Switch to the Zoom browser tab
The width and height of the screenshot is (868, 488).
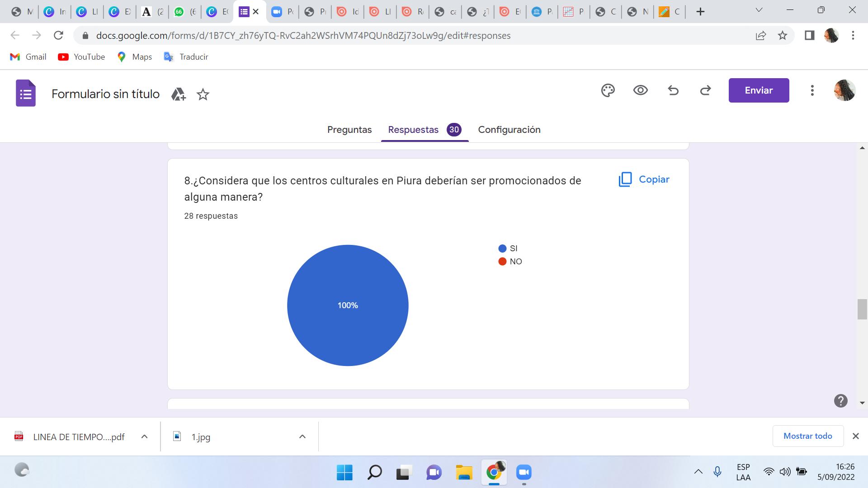click(x=282, y=12)
